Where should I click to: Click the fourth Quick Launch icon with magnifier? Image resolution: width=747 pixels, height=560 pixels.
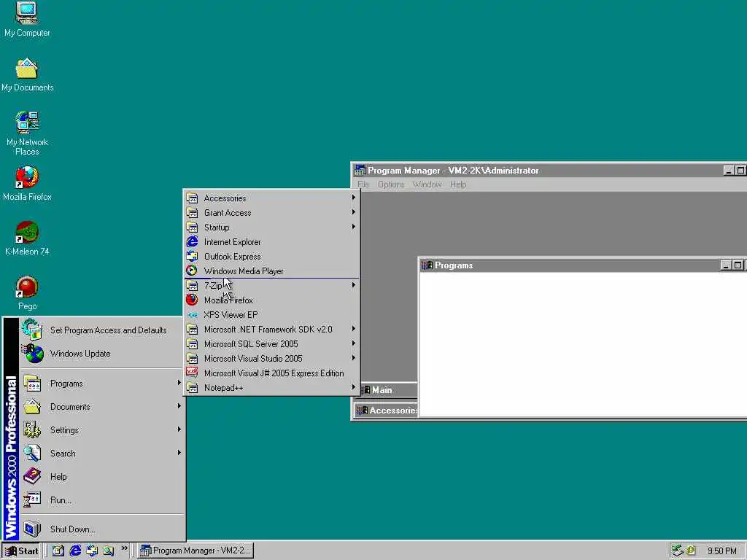coord(109,551)
